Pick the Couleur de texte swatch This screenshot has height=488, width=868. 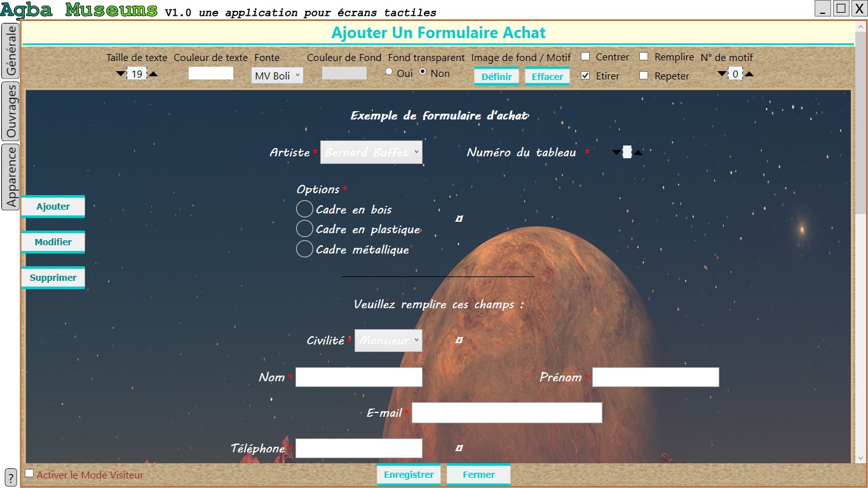click(211, 73)
